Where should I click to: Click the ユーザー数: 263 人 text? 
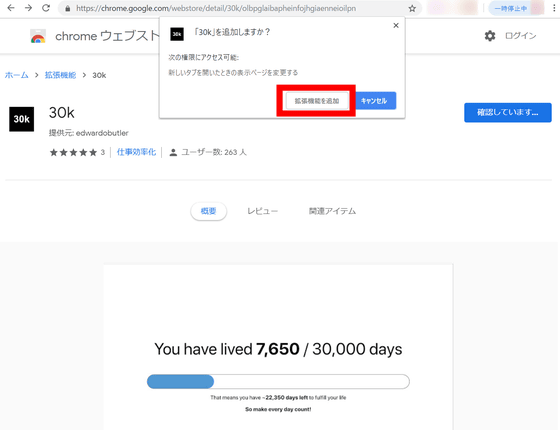click(x=214, y=152)
